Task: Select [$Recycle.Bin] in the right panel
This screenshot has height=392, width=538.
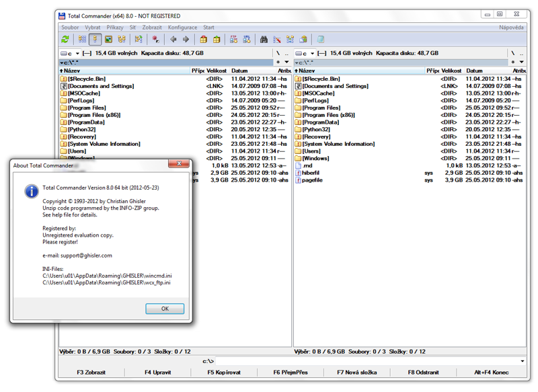Action: pyautogui.click(x=321, y=79)
